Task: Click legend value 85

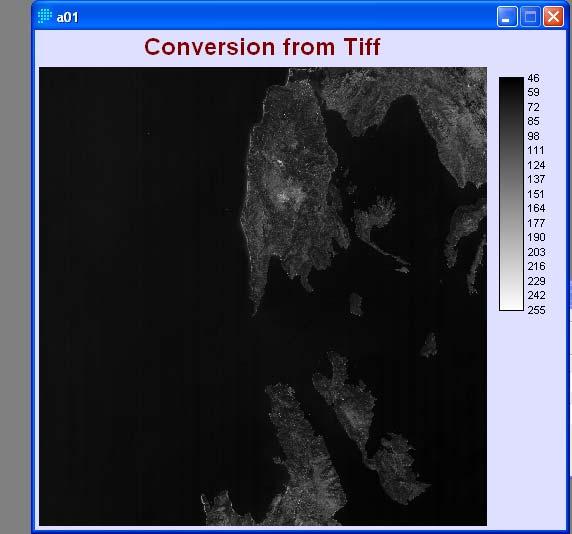Action: 533,121
